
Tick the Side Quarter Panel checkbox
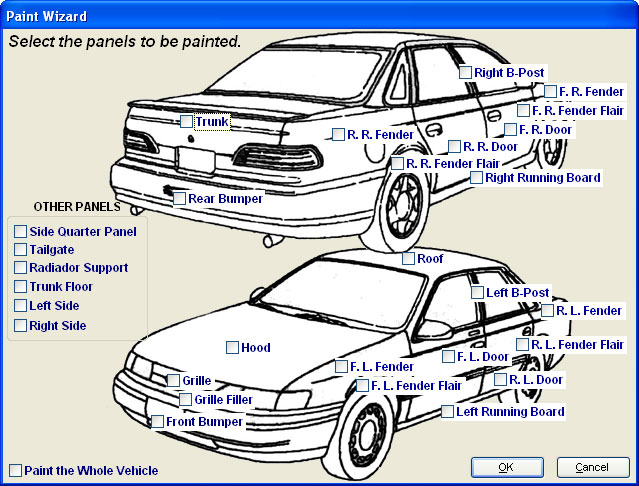(x=20, y=231)
